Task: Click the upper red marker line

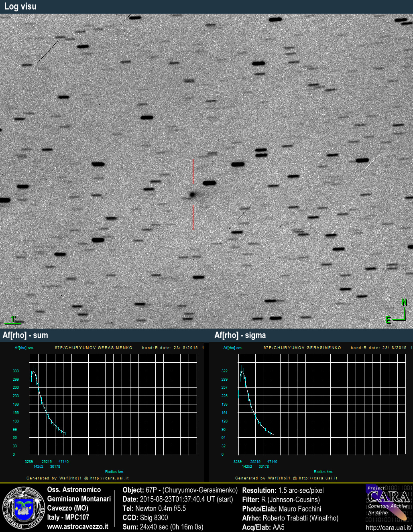Action: pyautogui.click(x=193, y=171)
